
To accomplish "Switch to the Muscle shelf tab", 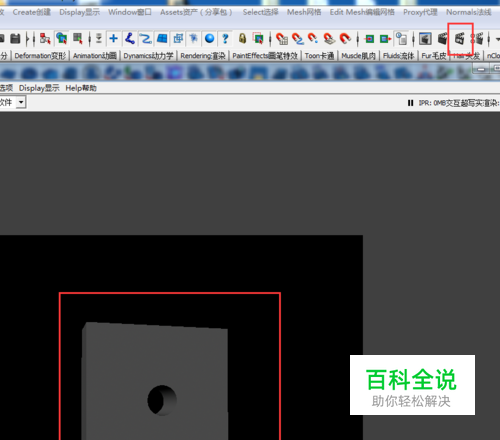I will click(x=358, y=56).
